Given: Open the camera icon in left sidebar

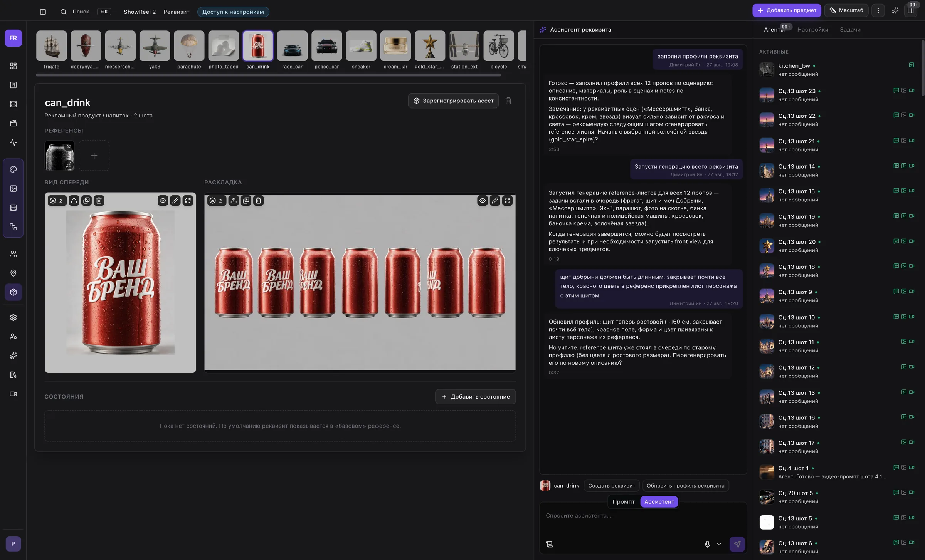Looking at the screenshot, I should 13,394.
